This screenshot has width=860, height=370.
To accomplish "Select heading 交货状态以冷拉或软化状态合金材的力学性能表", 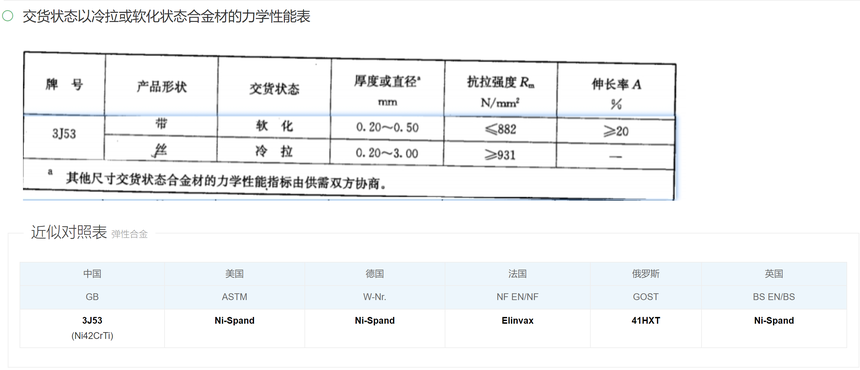I will tap(166, 16).
